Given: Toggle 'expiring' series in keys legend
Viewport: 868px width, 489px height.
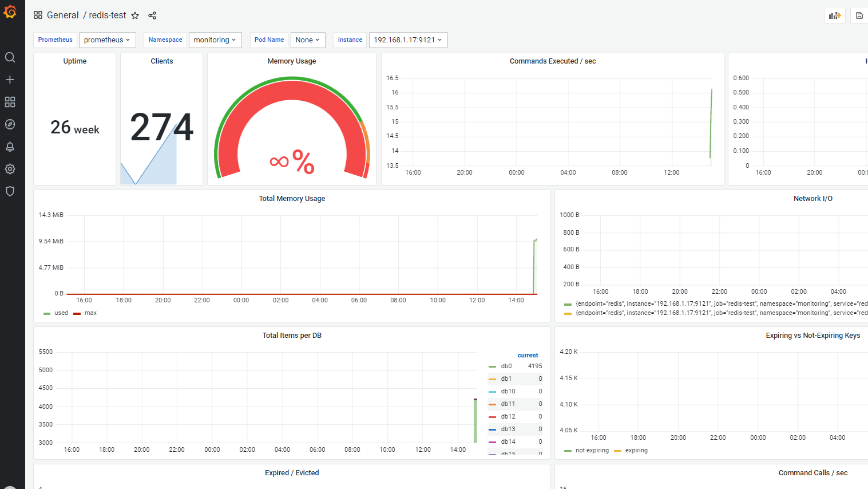Looking at the screenshot, I should click(x=636, y=451).
